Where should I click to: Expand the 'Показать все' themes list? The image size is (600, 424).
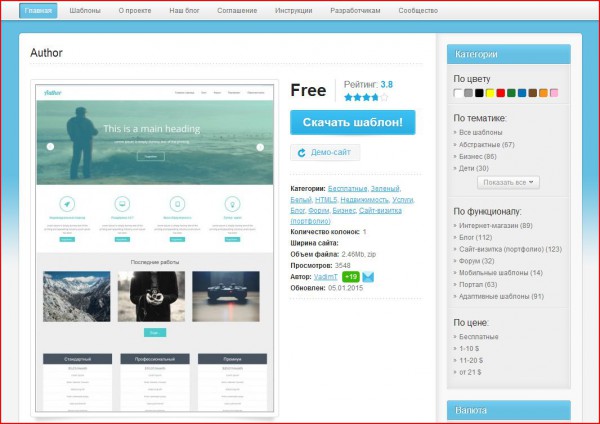tap(509, 182)
